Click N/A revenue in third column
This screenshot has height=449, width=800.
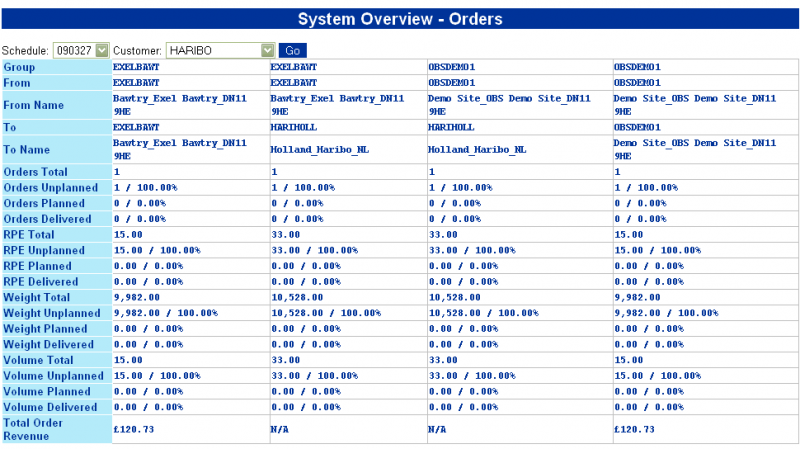coord(437,430)
